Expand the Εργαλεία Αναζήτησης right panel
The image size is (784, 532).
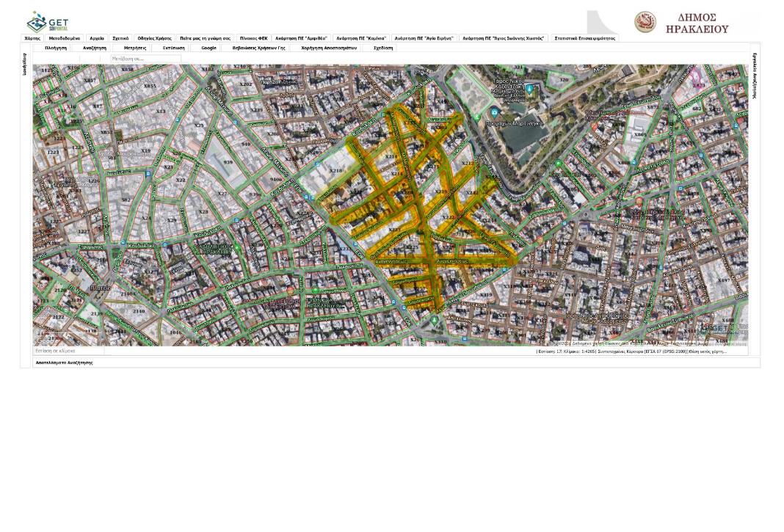coord(754,76)
